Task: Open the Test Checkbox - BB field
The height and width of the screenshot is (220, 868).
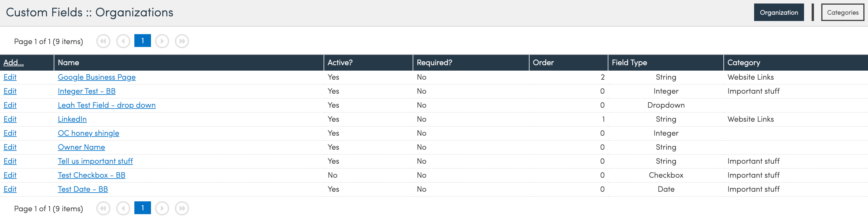Action: click(91, 175)
